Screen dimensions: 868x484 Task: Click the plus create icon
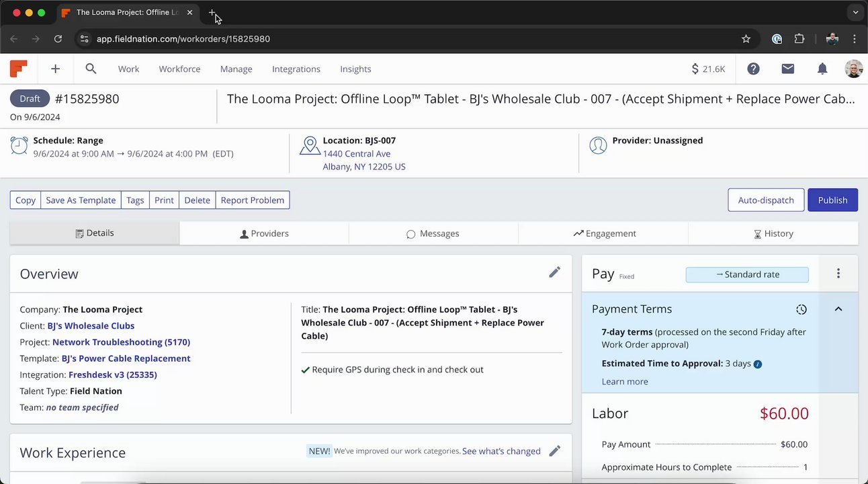coord(55,69)
